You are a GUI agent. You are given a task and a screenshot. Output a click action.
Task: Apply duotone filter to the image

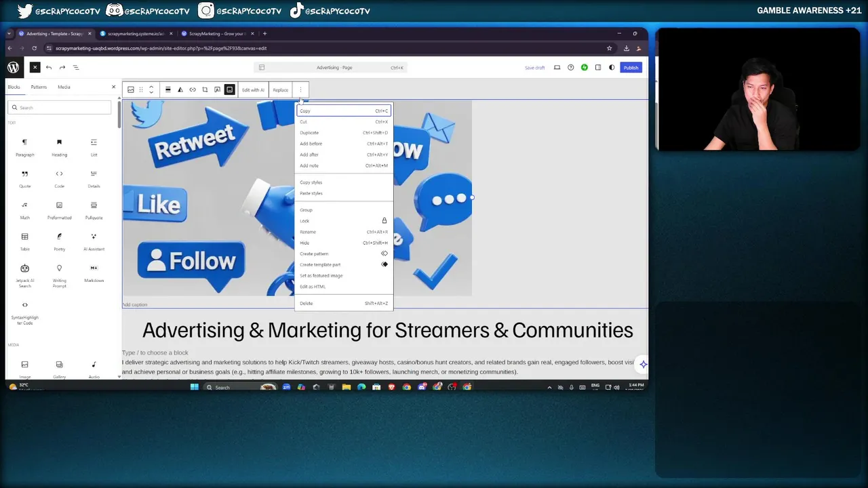tap(180, 89)
